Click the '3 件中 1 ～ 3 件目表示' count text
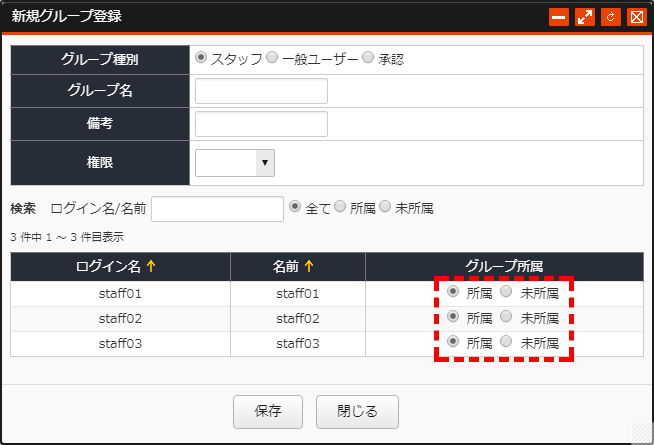The height and width of the screenshot is (445, 654). (67, 237)
